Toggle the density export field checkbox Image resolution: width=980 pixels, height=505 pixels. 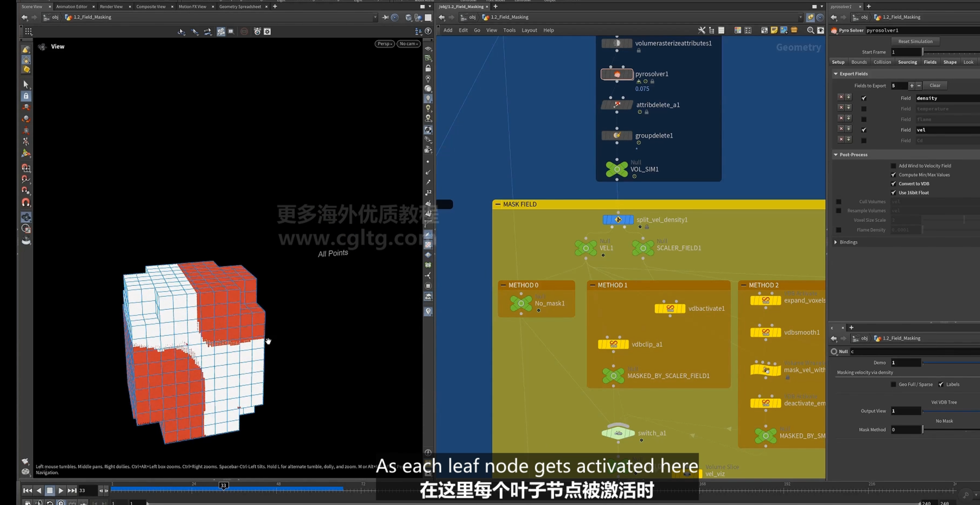point(864,98)
